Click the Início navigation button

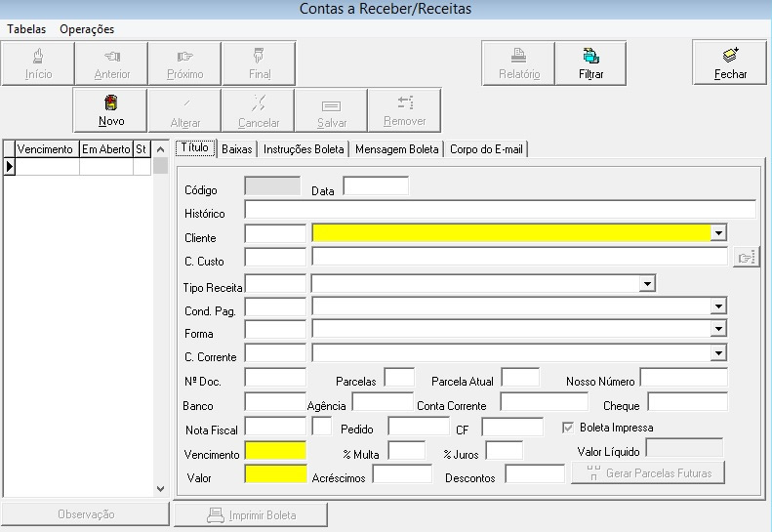click(38, 63)
